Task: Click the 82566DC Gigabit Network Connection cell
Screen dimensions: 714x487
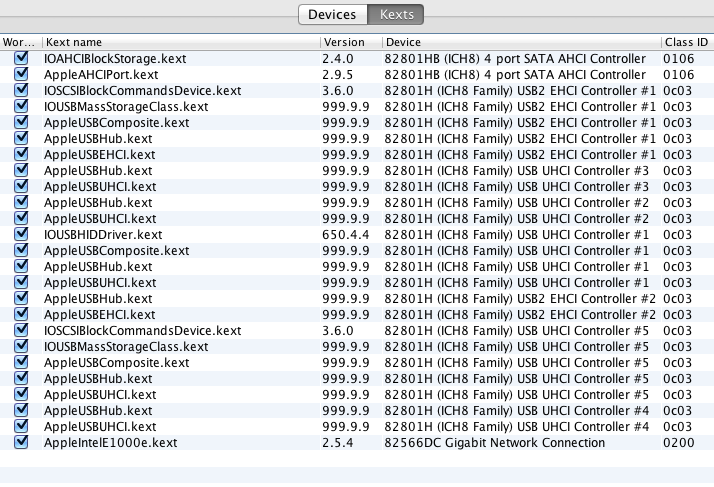Action: point(495,443)
